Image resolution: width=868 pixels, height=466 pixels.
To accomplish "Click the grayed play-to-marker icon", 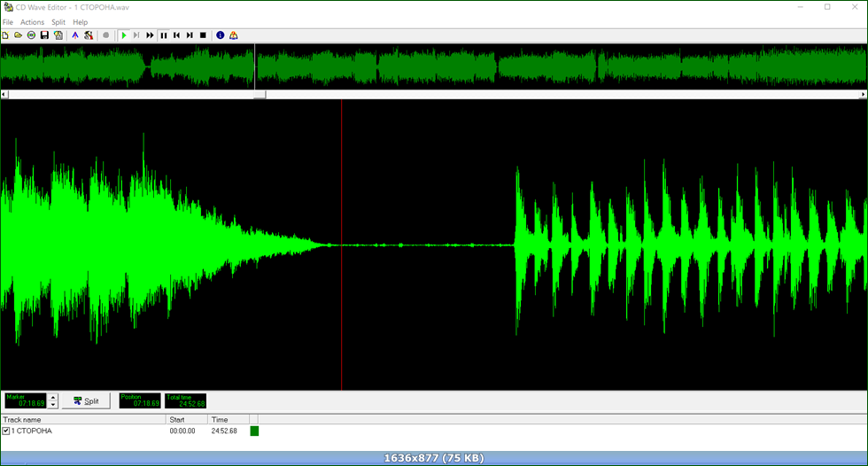I will point(136,35).
